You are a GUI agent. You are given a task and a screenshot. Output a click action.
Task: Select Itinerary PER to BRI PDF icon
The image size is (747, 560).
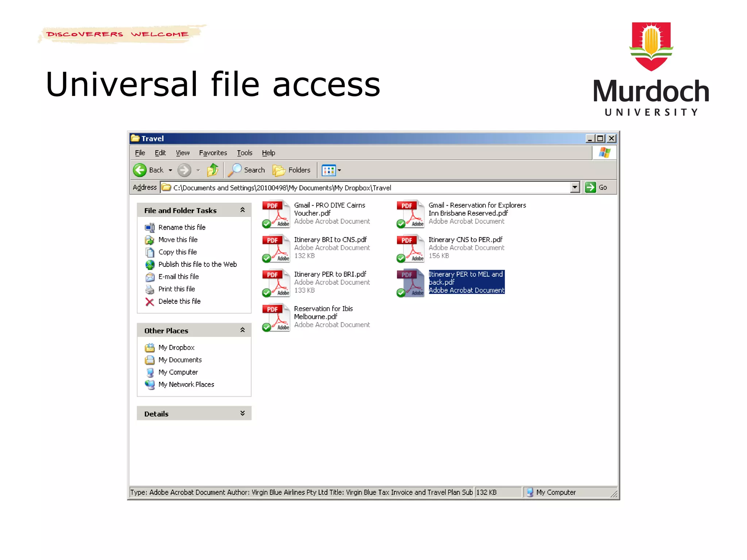tap(276, 283)
